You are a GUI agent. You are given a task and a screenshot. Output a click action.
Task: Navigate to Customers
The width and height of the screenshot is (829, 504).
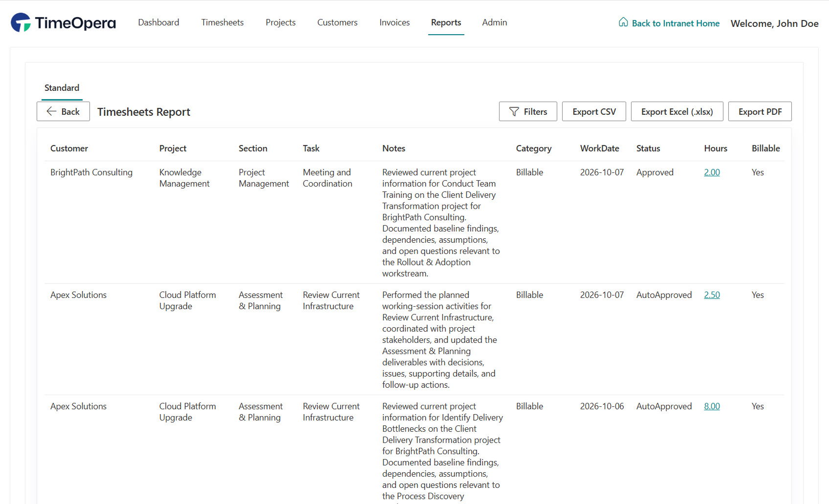tap(337, 22)
